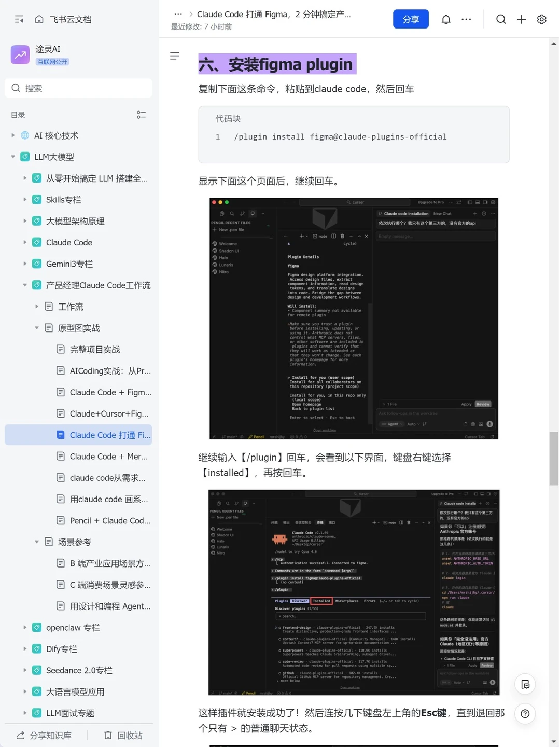The width and height of the screenshot is (560, 747).
Task: Open the Installed tab screenshot image
Action: tap(354, 592)
